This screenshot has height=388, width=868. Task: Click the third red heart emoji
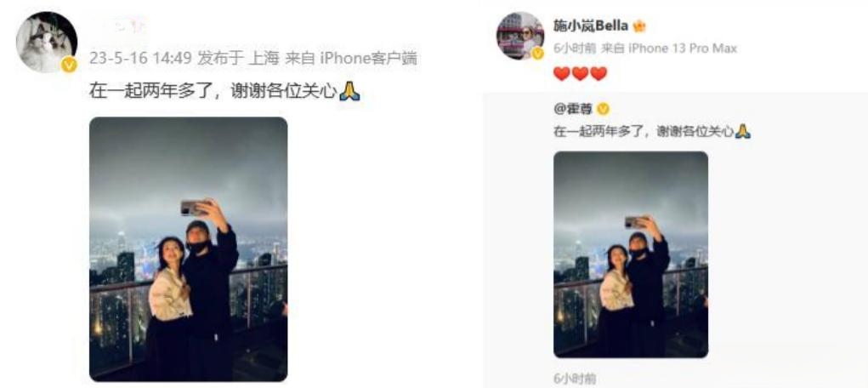point(599,73)
